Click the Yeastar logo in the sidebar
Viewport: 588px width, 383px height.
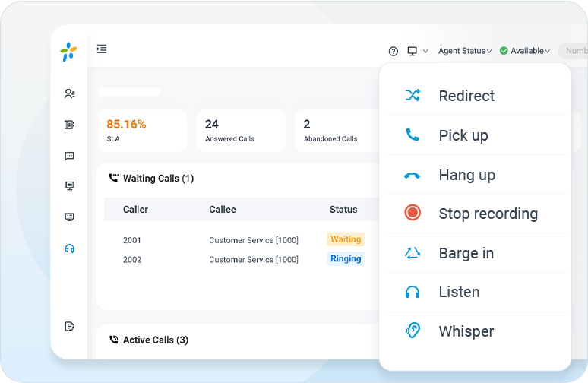click(68, 52)
